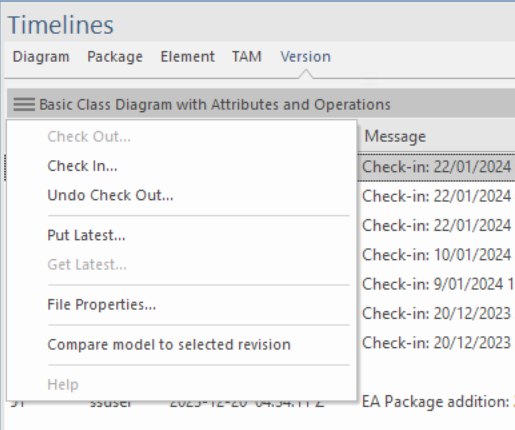Open the hamburger menu icon
515x430 pixels.
tap(24, 104)
